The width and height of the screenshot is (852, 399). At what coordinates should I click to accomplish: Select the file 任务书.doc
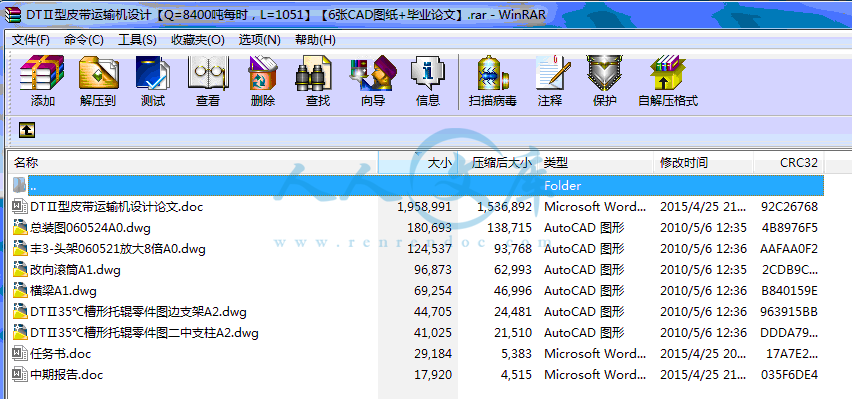[60, 354]
